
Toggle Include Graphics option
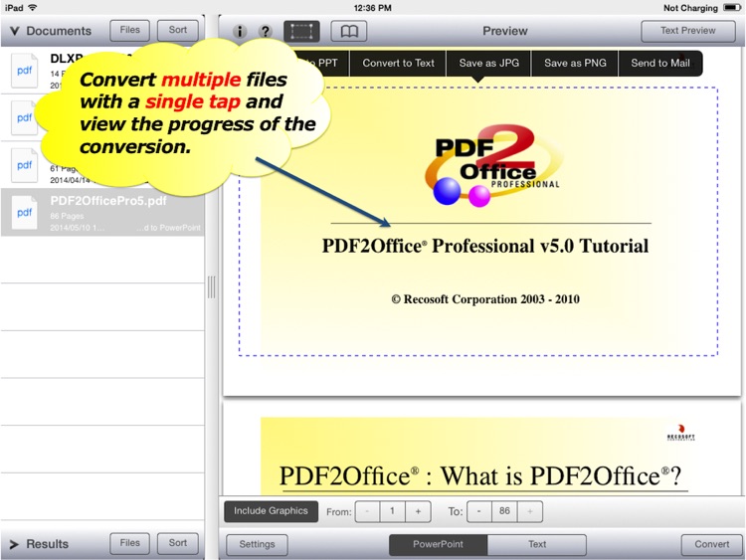(271, 511)
